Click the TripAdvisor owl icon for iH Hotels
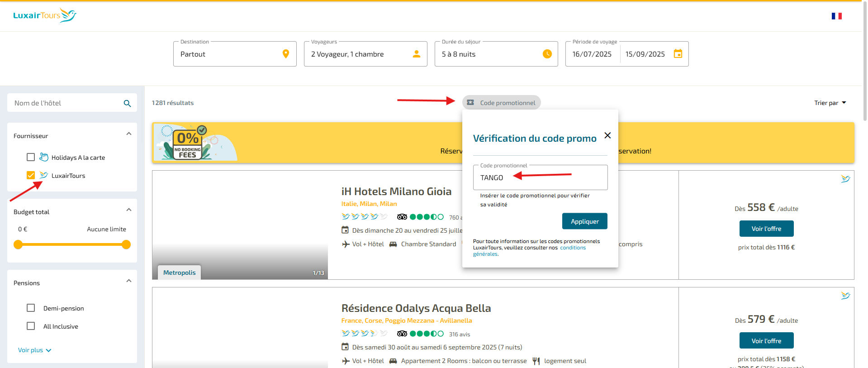This screenshot has width=868, height=368. coord(402,217)
